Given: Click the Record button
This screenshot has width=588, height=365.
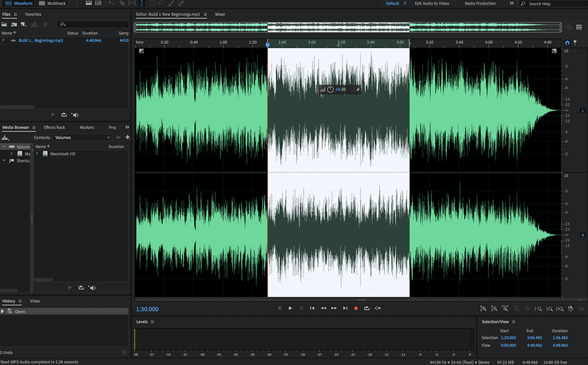Looking at the screenshot, I should click(356, 308).
